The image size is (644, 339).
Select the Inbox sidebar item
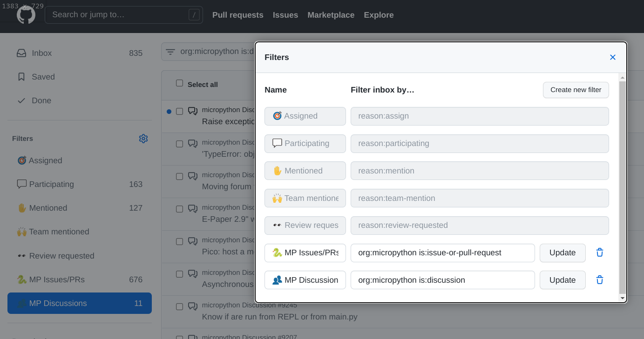click(x=80, y=53)
